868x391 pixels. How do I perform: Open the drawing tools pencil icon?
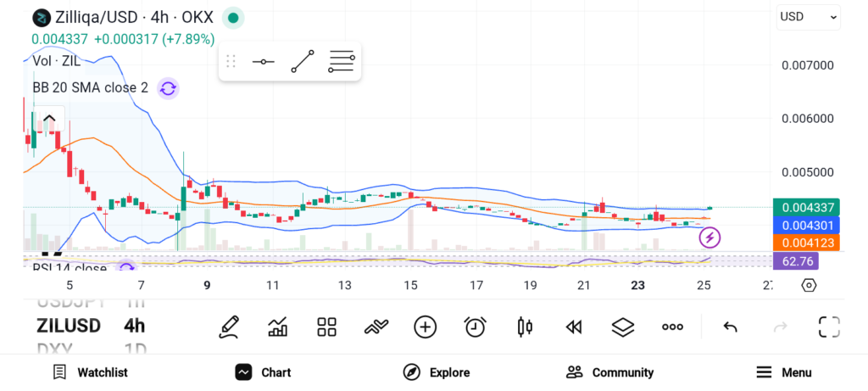(x=228, y=327)
